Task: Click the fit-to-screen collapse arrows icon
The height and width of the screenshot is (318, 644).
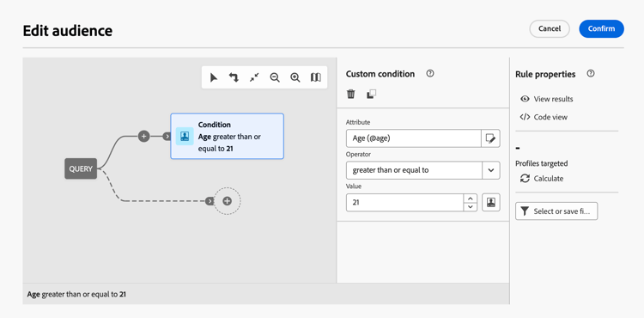Action: coord(254,77)
